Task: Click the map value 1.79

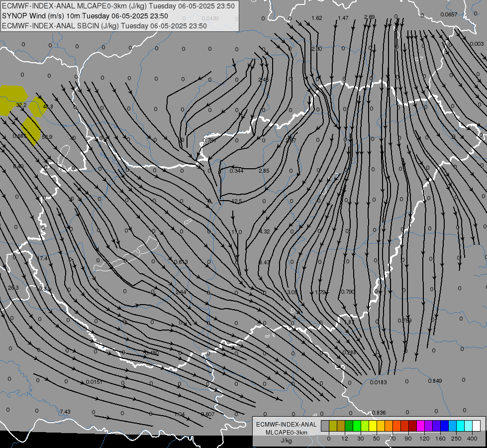Action: (x=320, y=292)
